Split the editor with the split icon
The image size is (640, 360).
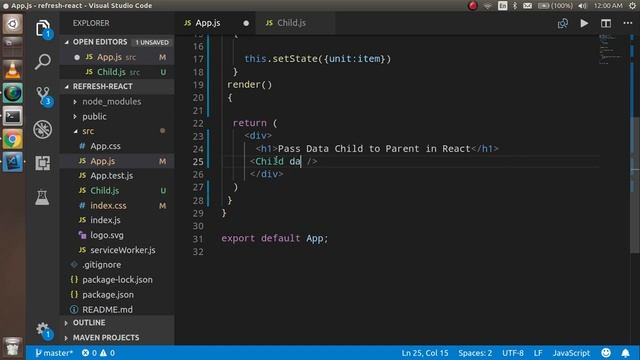[x=606, y=23]
